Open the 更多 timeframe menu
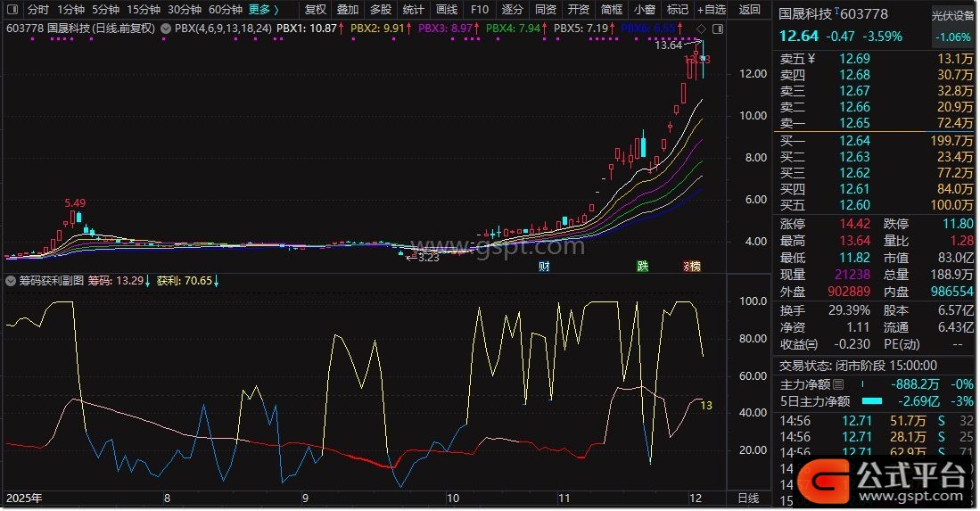This screenshot has width=980, height=511. coord(262,10)
